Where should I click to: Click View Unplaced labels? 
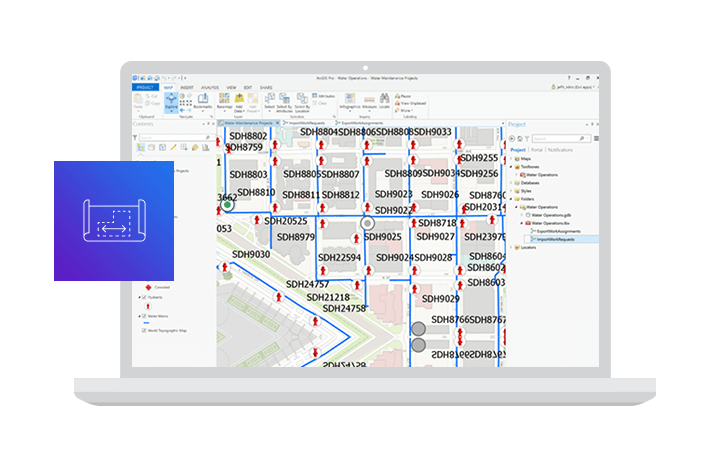pyautogui.click(x=410, y=103)
